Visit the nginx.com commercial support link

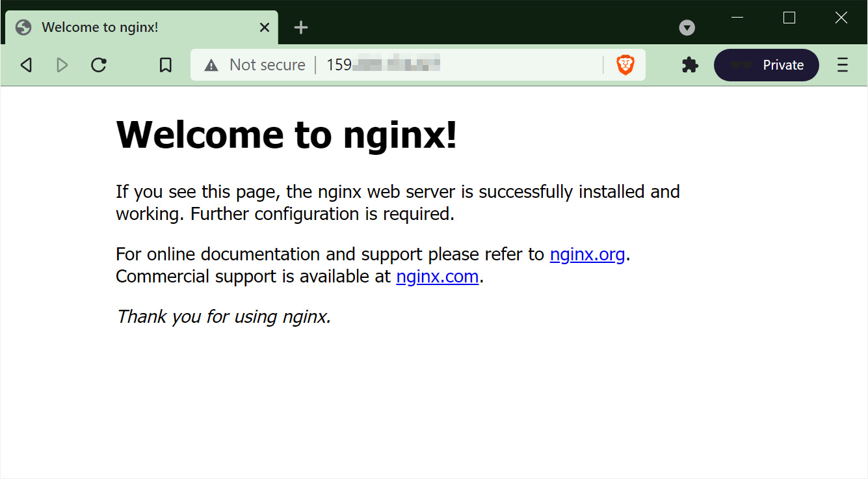[x=437, y=276]
